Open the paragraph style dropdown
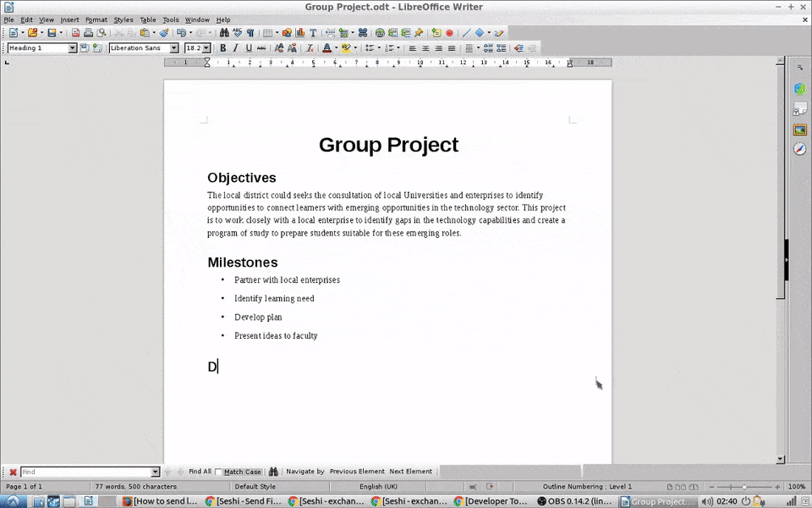 click(74, 47)
